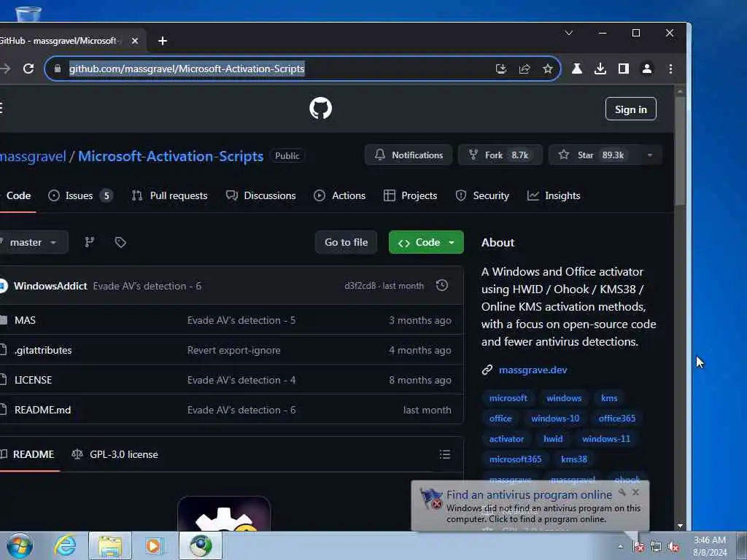Open commit history clock icon
The width and height of the screenshot is (747, 560).
pos(442,285)
